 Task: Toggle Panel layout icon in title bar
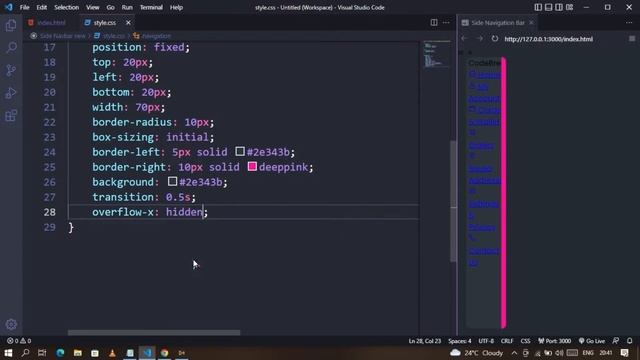pyautogui.click(x=549, y=7)
